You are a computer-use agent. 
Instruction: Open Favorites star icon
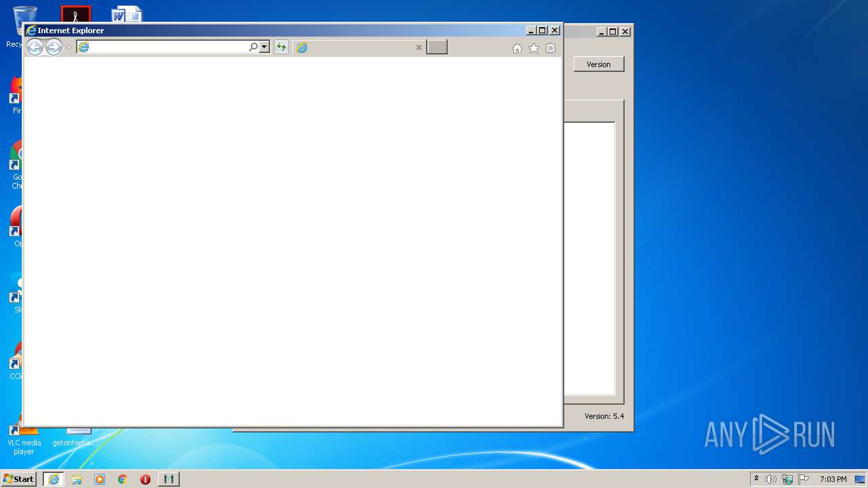point(534,48)
